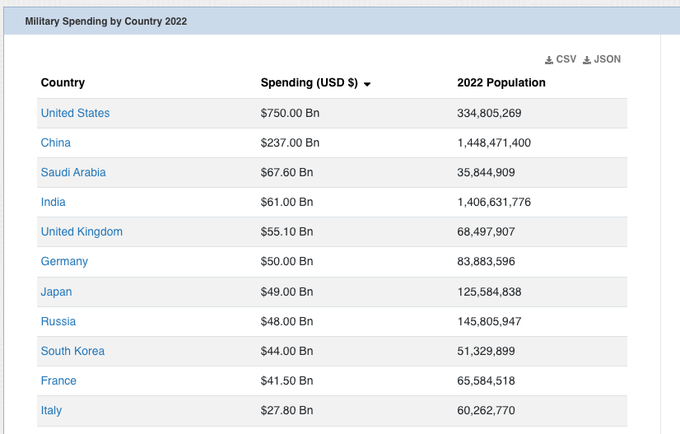Sort by 2022 Population column header

click(501, 83)
